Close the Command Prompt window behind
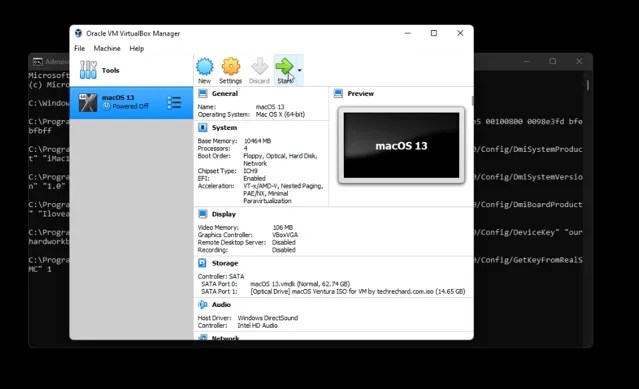Screen dimensions: 639x389 click(579, 62)
